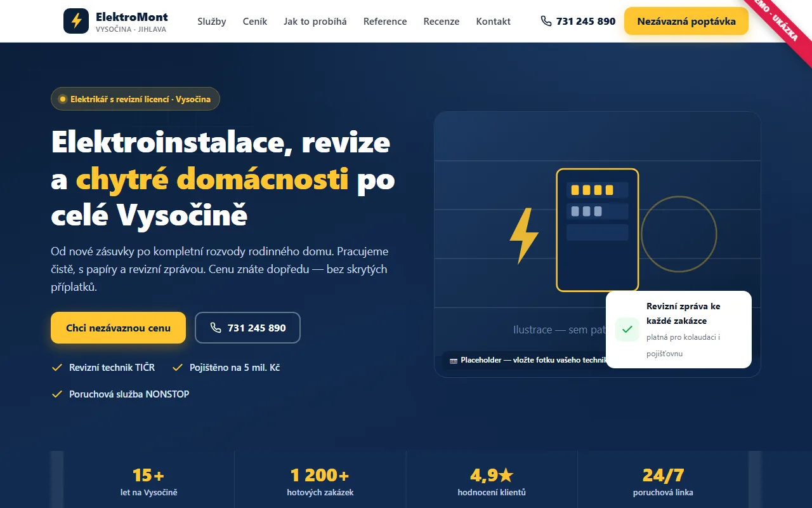
Task: Open the Jak to probíhá section link
Action: pyautogui.click(x=315, y=21)
